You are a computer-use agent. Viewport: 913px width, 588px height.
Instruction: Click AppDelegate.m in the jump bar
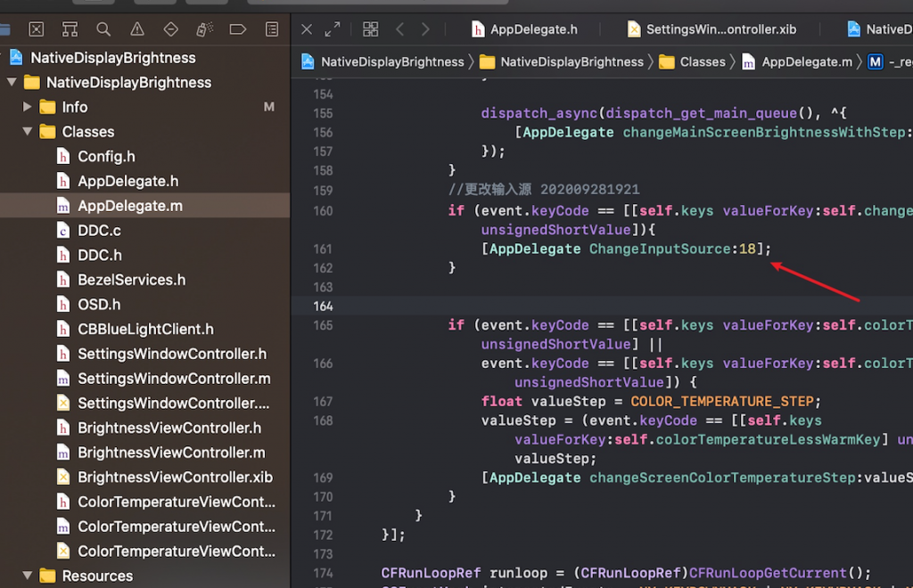[805, 61]
